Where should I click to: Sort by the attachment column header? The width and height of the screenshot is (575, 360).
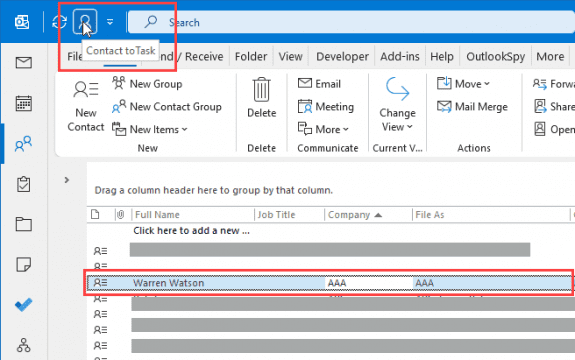(120, 214)
